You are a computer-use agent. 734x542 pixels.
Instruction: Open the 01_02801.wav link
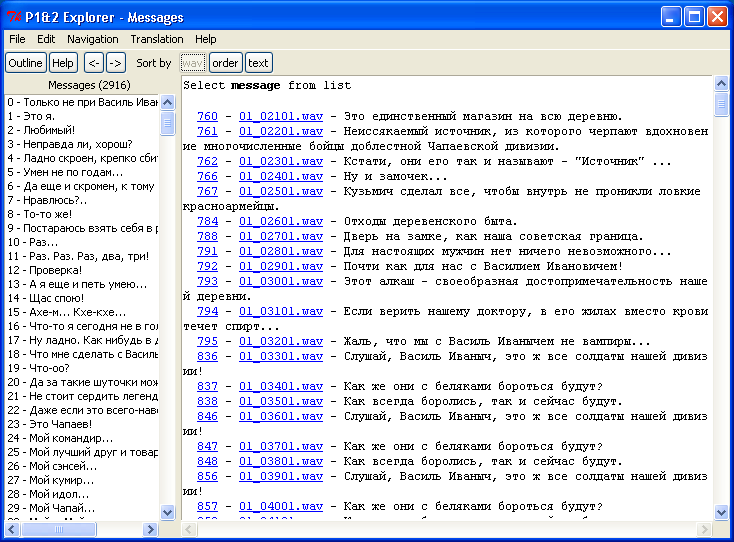point(281,251)
